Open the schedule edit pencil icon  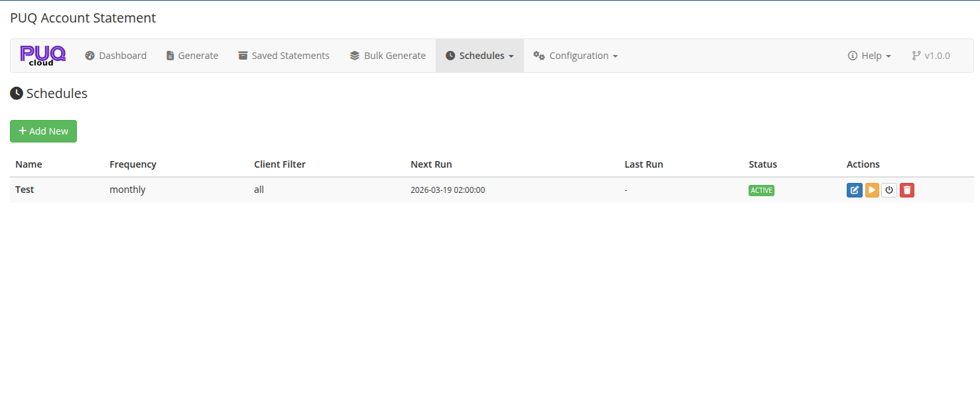pyautogui.click(x=854, y=190)
